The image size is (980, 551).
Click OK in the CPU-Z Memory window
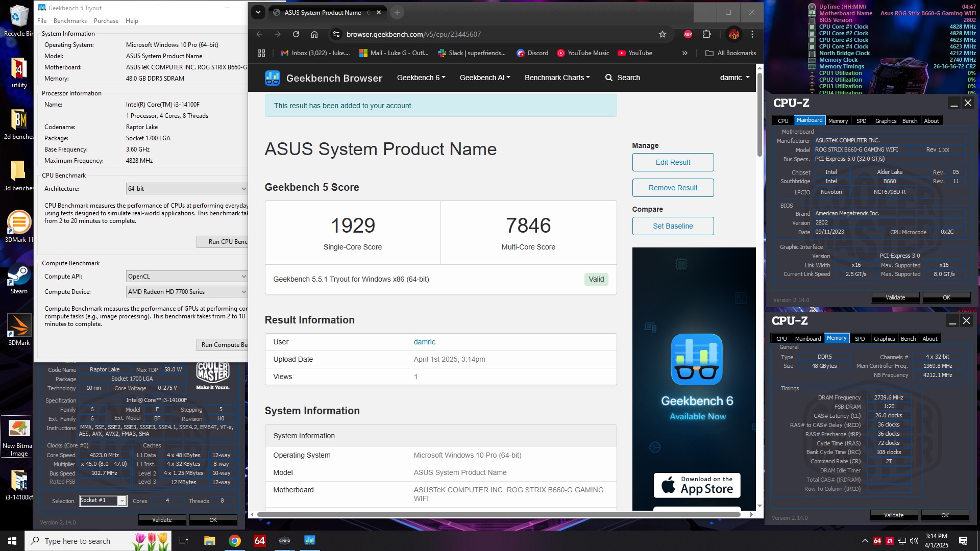coord(945,515)
